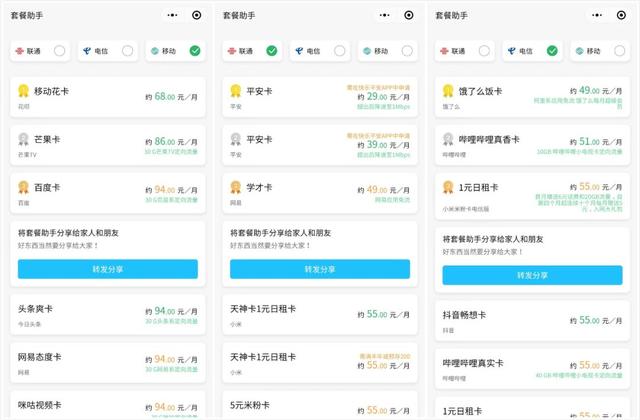The height and width of the screenshot is (420, 640).
Task: Click 抖音 label under 抖音畅想卡
Action: (448, 330)
